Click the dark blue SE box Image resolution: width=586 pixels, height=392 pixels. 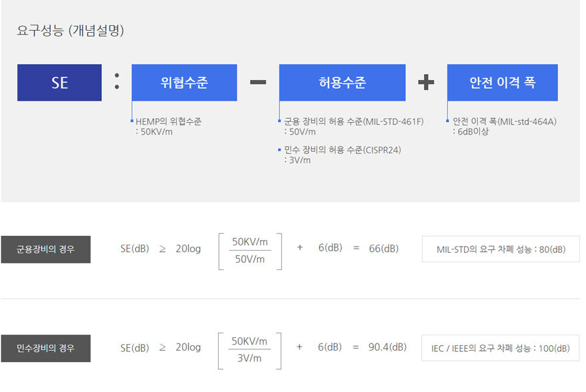click(x=59, y=83)
